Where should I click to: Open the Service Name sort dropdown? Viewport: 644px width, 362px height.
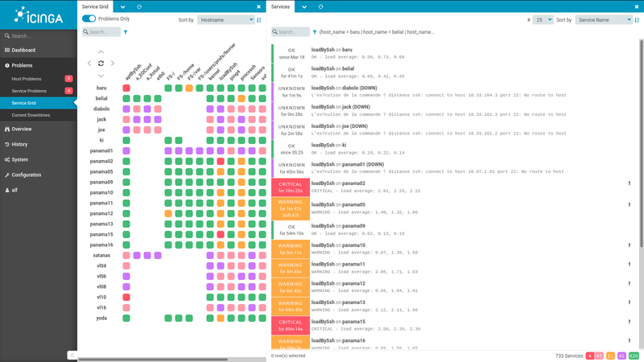tap(604, 19)
